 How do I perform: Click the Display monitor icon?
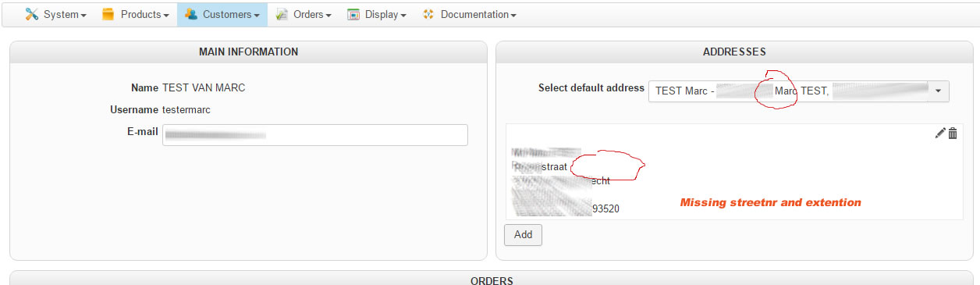point(353,15)
